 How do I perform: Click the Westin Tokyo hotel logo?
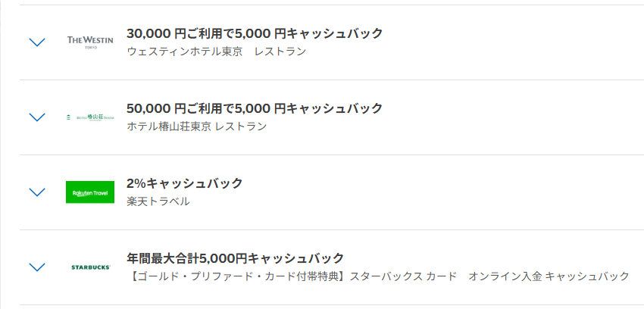pyautogui.click(x=90, y=42)
